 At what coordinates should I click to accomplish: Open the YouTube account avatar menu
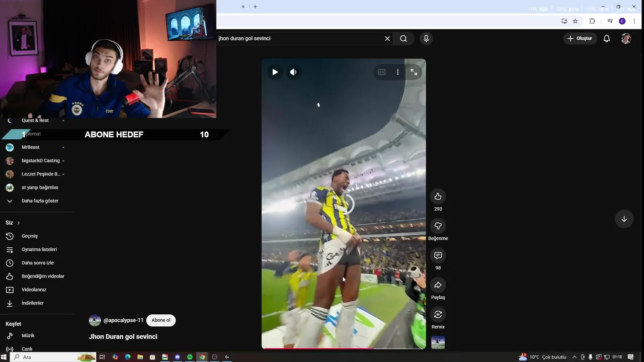pyautogui.click(x=626, y=38)
